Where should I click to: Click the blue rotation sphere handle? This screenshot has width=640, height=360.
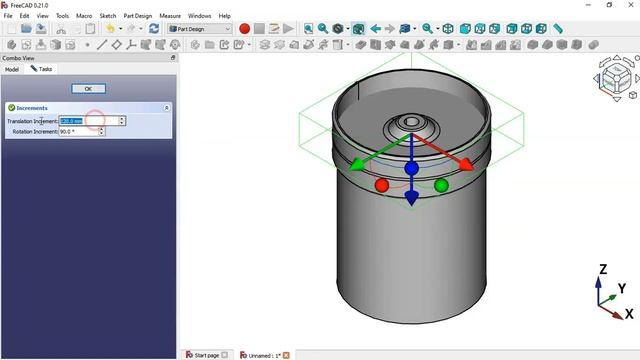pyautogui.click(x=411, y=168)
